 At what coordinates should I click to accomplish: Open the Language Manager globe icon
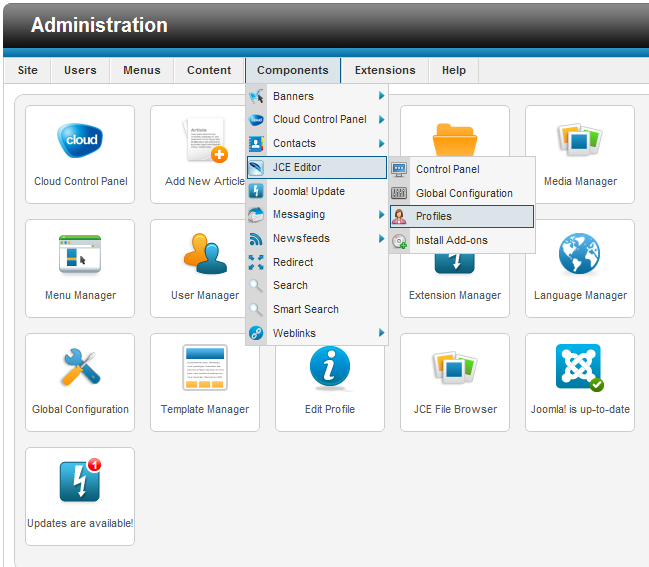click(x=579, y=254)
